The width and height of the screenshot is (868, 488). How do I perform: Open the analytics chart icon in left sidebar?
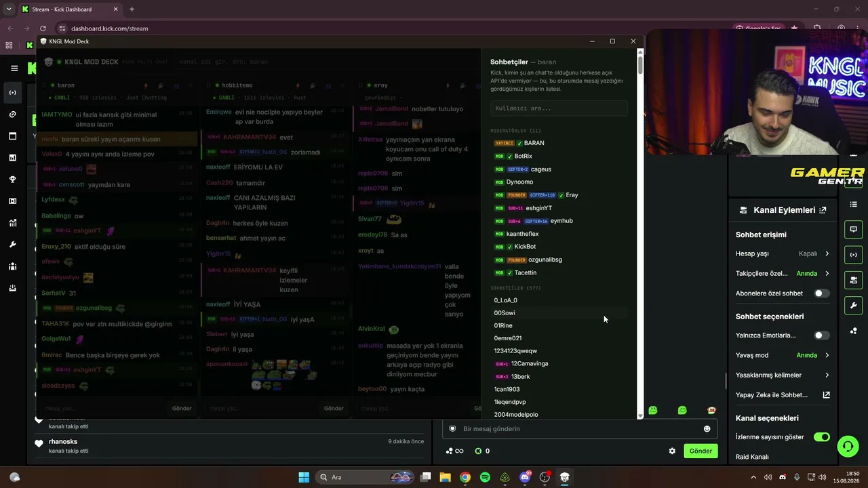tap(12, 157)
